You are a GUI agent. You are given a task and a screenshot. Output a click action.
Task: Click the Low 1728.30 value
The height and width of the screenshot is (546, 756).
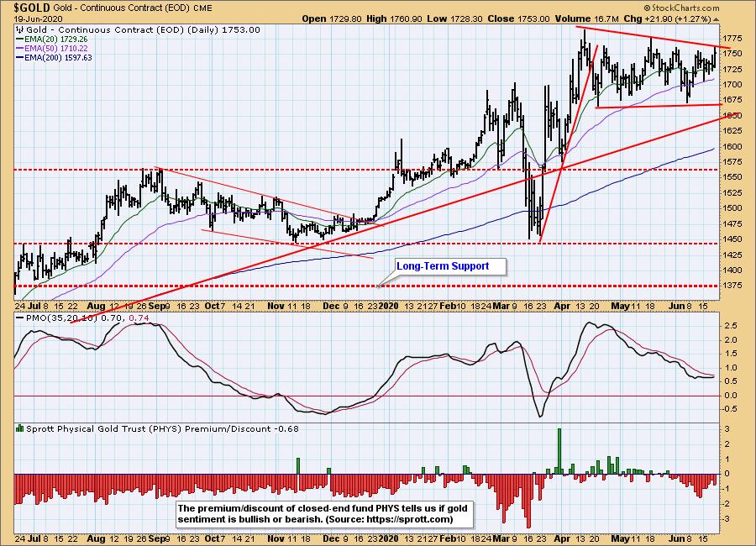[x=454, y=18]
